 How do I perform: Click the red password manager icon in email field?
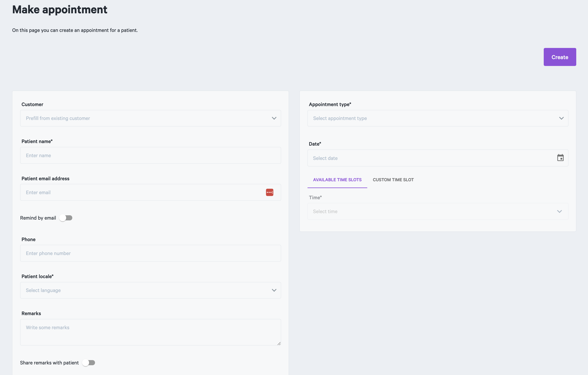click(x=270, y=192)
